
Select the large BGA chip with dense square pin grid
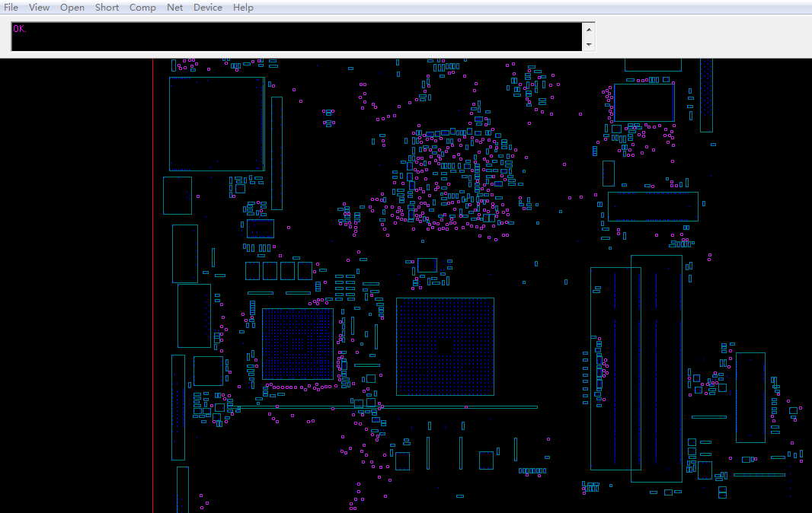click(445, 346)
